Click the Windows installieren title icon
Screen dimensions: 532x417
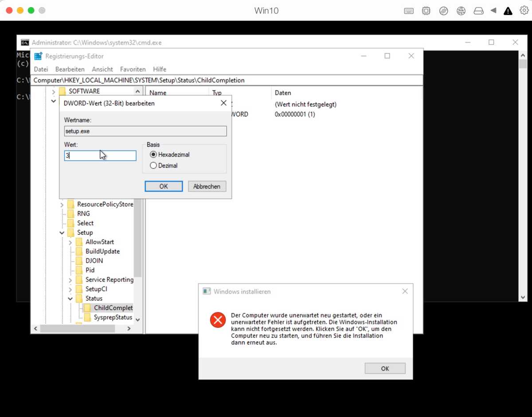pos(206,291)
